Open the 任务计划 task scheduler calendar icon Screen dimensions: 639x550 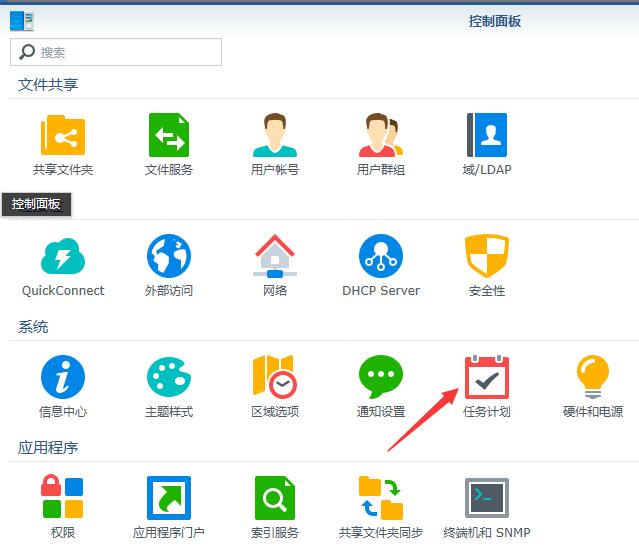pos(487,377)
